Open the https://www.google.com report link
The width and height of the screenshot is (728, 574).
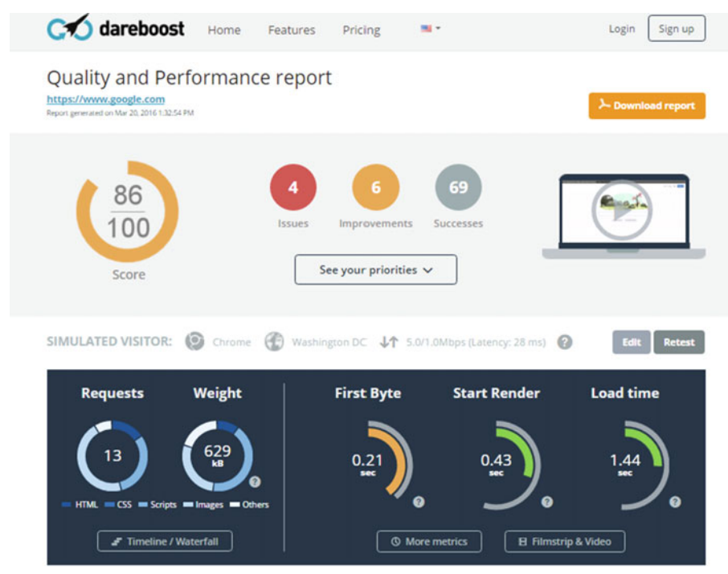point(106,99)
